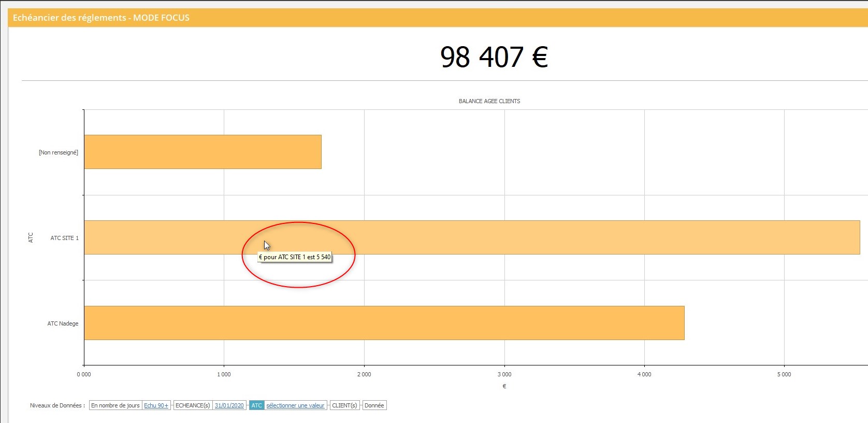The height and width of the screenshot is (423, 868).
Task: Click the [Non renseigné] orange bar
Action: click(x=202, y=152)
